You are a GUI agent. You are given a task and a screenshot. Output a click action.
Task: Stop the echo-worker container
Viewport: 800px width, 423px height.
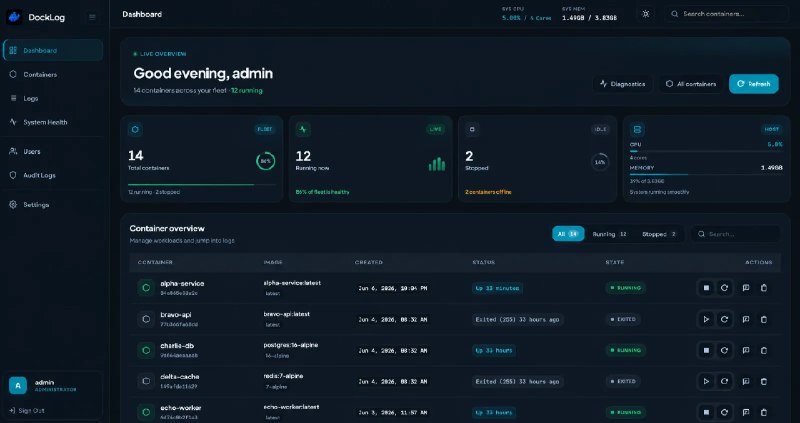tap(707, 412)
